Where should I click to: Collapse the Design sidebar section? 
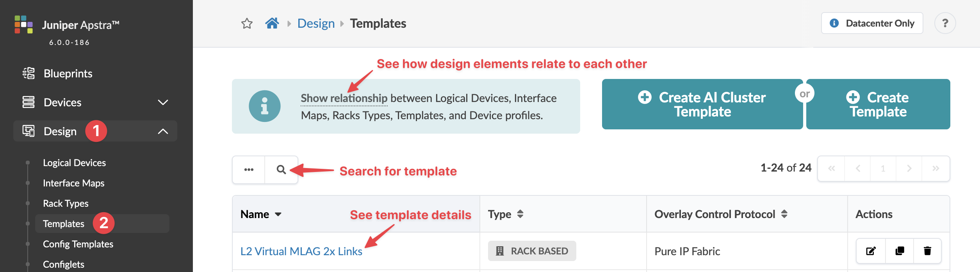click(x=163, y=131)
